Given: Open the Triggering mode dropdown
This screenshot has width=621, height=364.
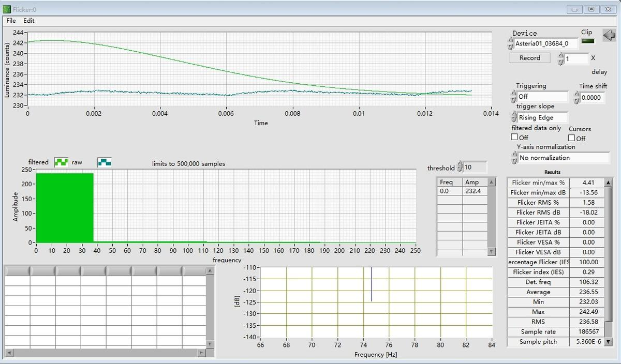Looking at the screenshot, I should pos(542,97).
